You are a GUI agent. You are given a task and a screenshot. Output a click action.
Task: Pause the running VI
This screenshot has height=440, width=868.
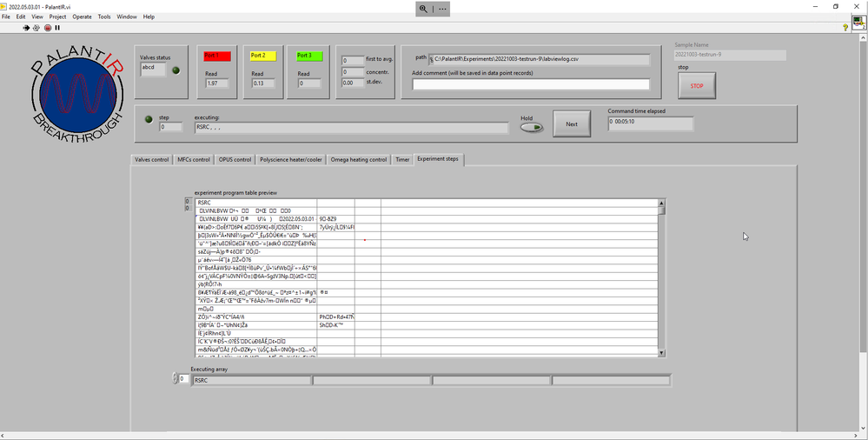point(57,28)
